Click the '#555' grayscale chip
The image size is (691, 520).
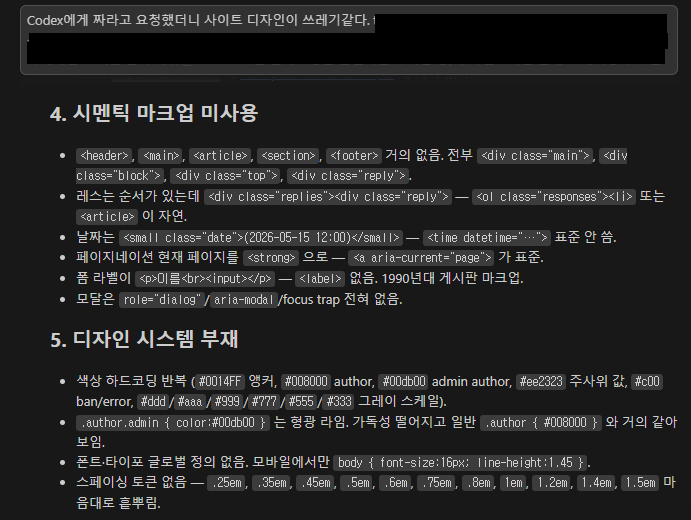301,402
